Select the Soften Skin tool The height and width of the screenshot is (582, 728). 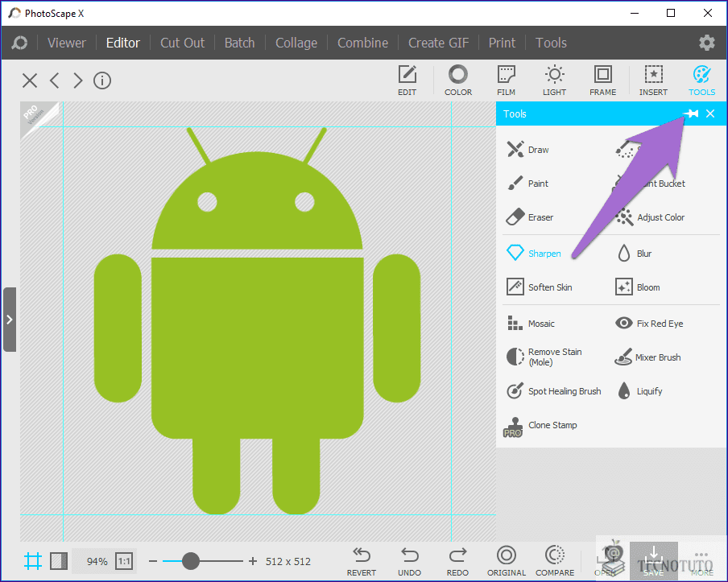539,287
